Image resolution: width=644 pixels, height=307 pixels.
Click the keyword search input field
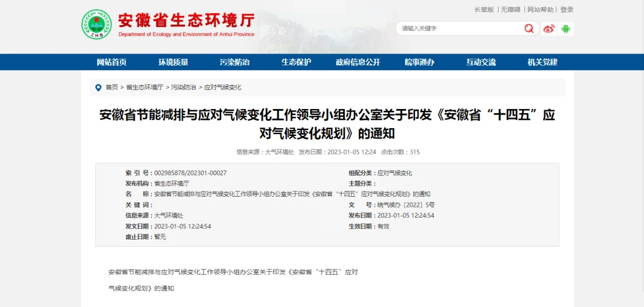(x=459, y=29)
